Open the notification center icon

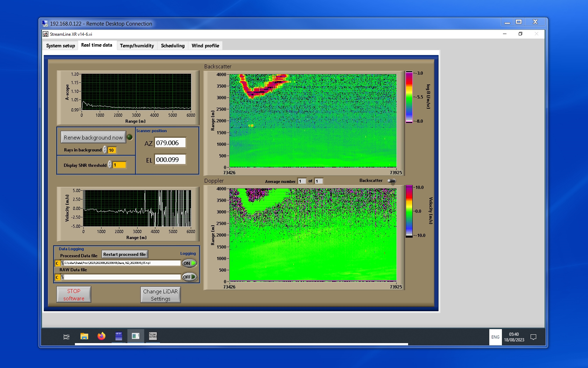point(533,337)
